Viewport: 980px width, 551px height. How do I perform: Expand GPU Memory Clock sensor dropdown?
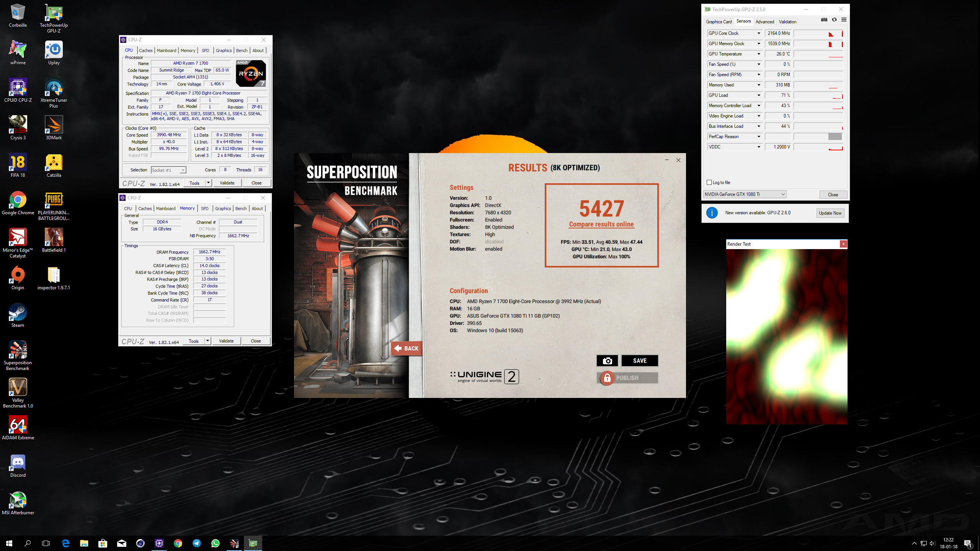[x=758, y=44]
